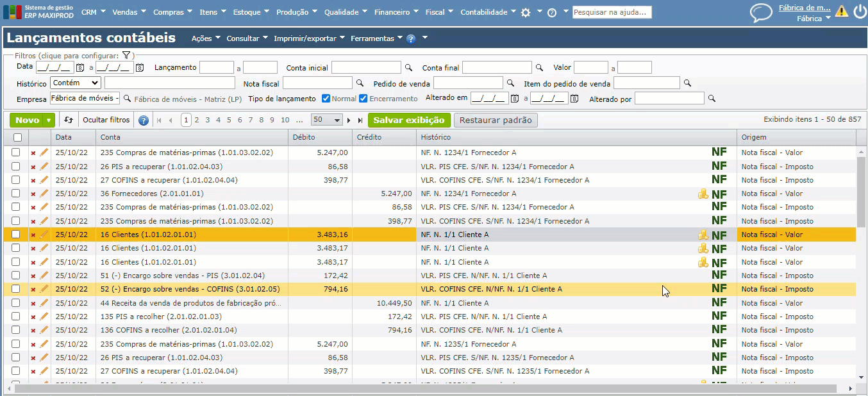
Task: Click search magnifier next to Conta inicial
Action: pos(408,67)
